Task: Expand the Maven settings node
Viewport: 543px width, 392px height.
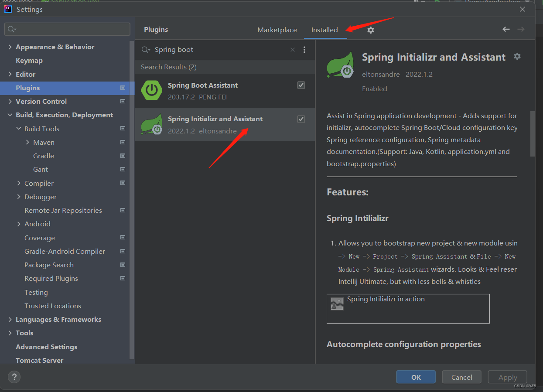Action: (27, 142)
